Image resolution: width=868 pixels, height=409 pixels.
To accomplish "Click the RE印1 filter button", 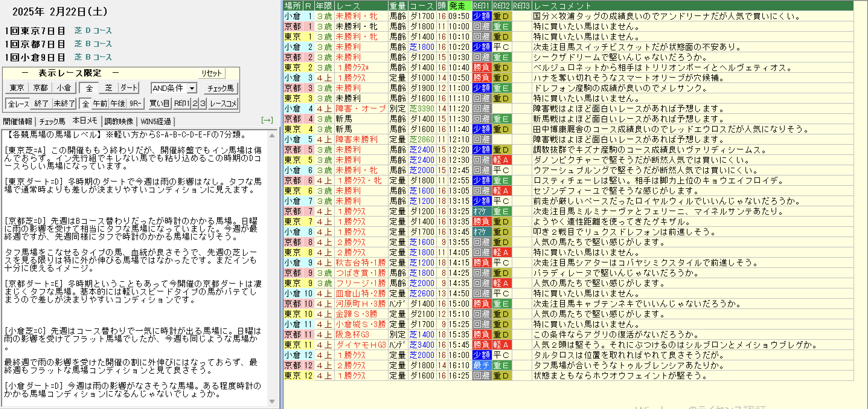I will [x=182, y=103].
